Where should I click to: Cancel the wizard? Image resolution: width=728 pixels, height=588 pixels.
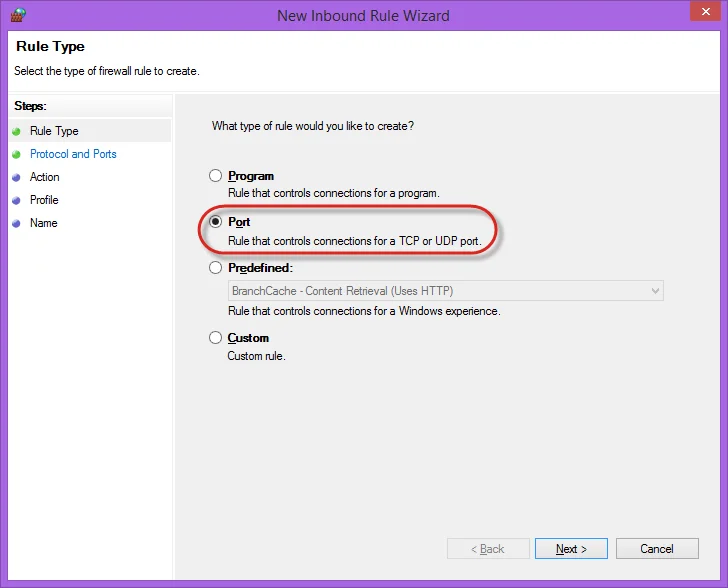[657, 549]
